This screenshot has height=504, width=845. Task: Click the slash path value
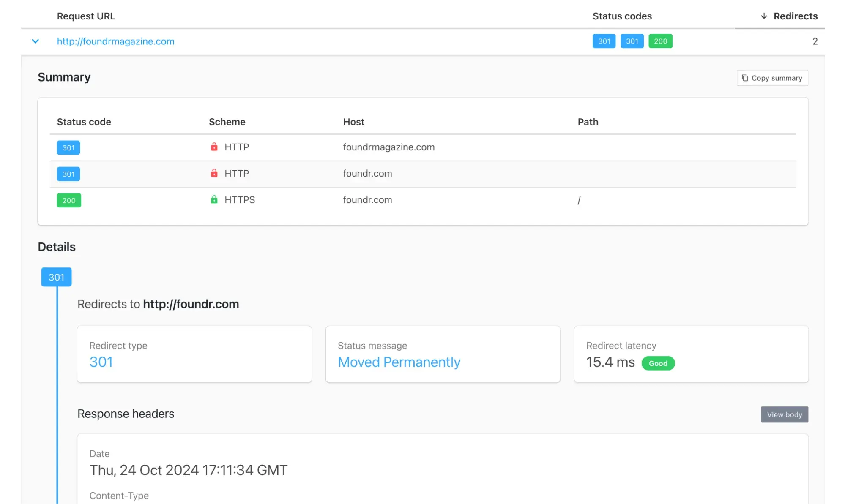pyautogui.click(x=579, y=200)
